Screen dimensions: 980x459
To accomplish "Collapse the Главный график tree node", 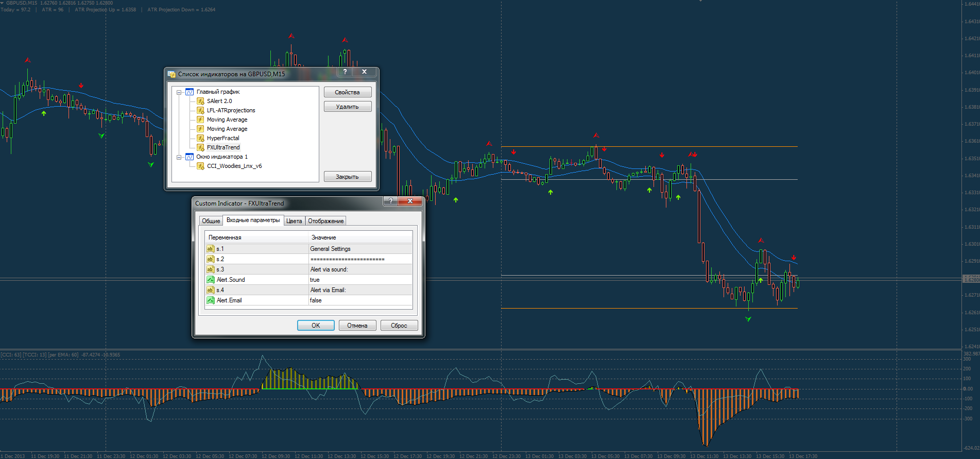I will click(179, 92).
